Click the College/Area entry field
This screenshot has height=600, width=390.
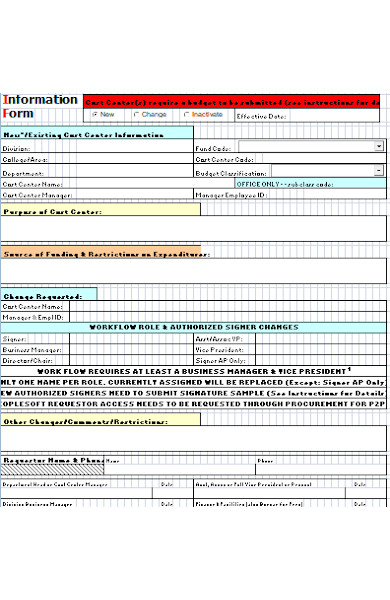pyautogui.click(x=121, y=159)
